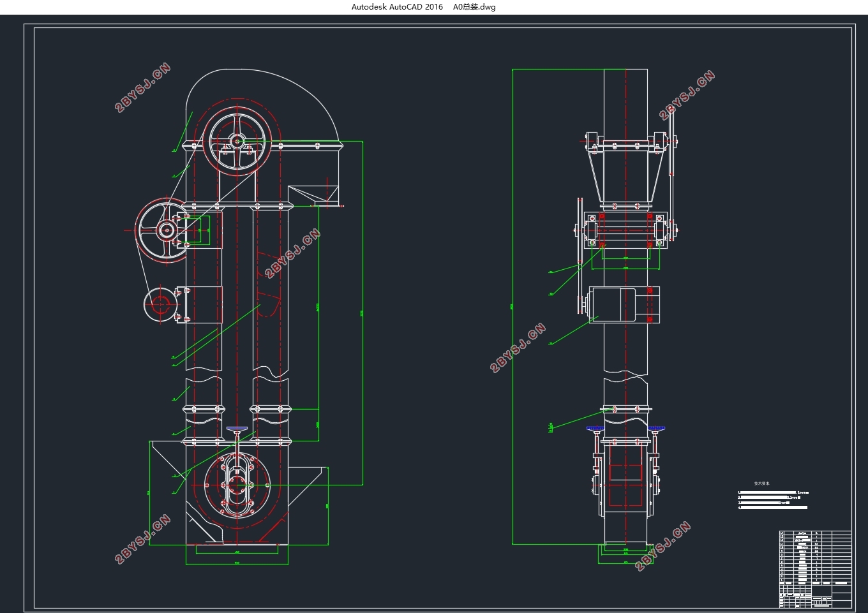Click the 2BYSJ.CN watermark at the top left
868x613 pixels.
142,87
